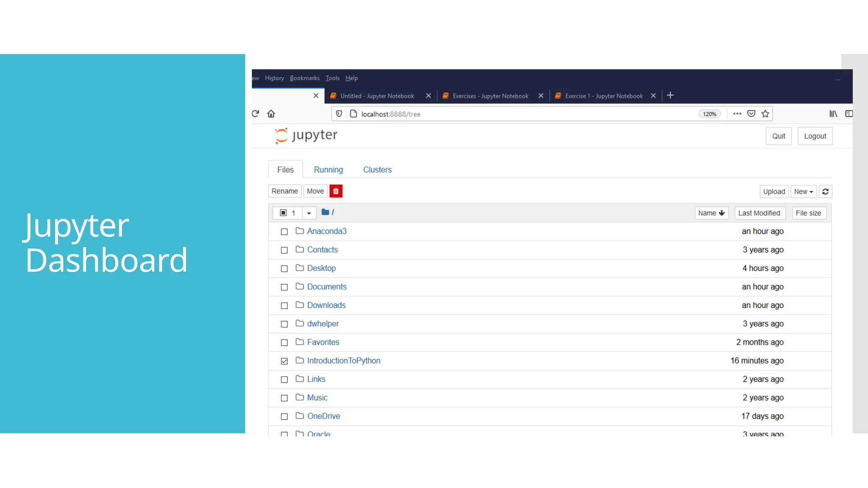The width and height of the screenshot is (868, 488).
Task: Refresh the notebook file list
Action: 825,191
